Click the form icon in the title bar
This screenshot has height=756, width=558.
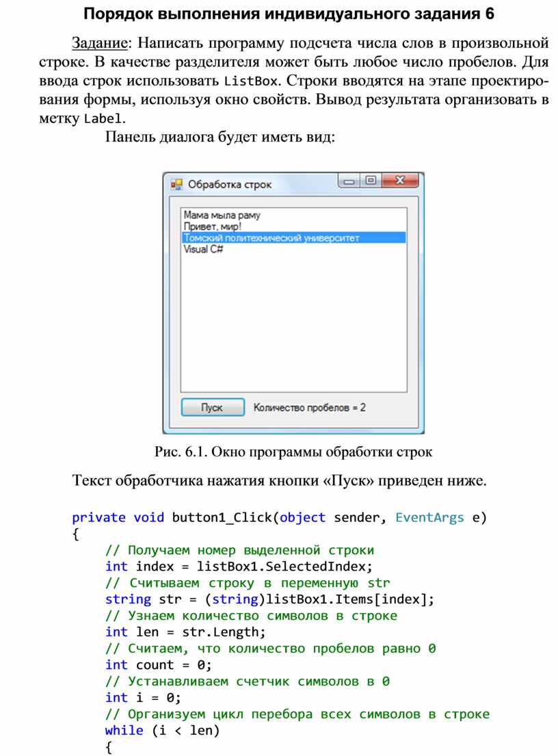[x=176, y=184]
